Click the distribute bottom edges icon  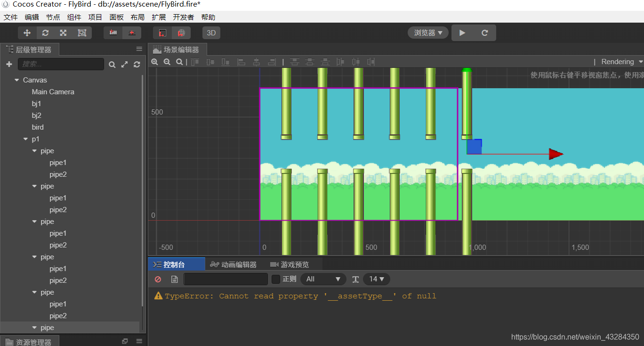[325, 62]
